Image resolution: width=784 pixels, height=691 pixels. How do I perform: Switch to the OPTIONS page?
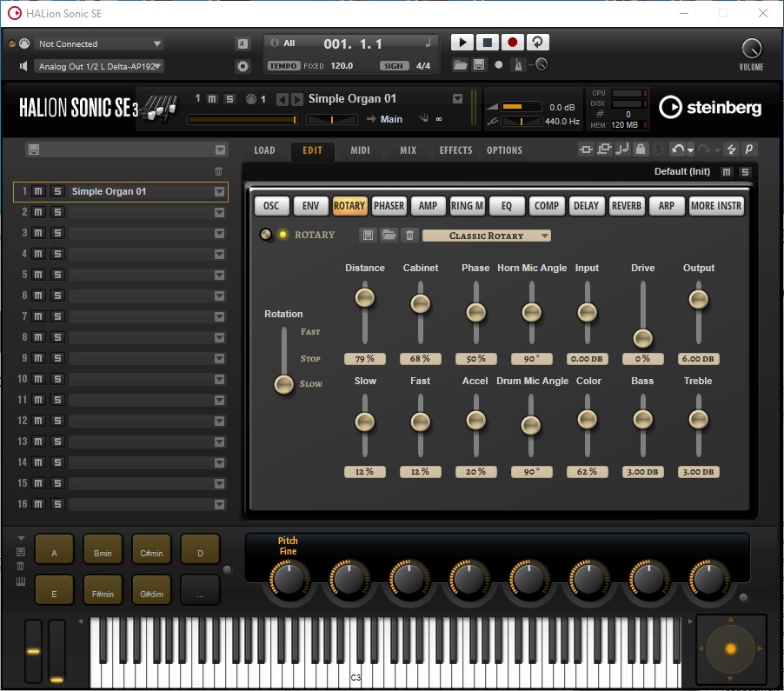tap(504, 150)
